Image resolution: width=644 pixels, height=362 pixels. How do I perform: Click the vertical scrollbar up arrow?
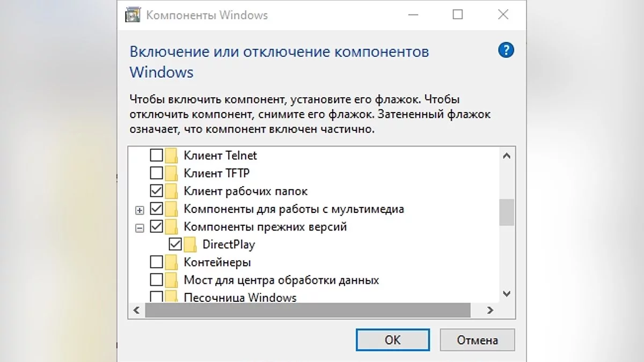(507, 156)
